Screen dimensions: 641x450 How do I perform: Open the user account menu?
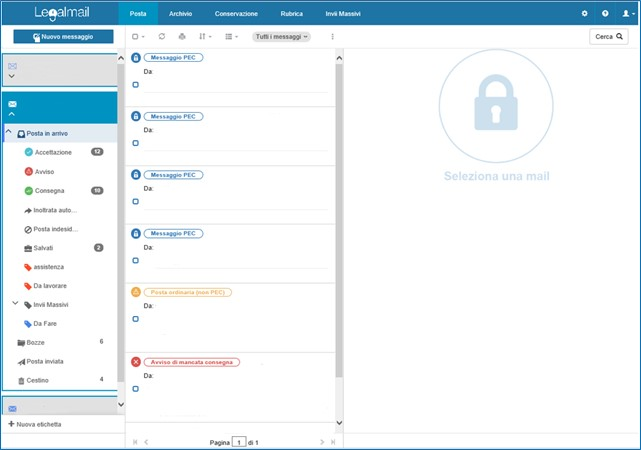click(x=625, y=14)
